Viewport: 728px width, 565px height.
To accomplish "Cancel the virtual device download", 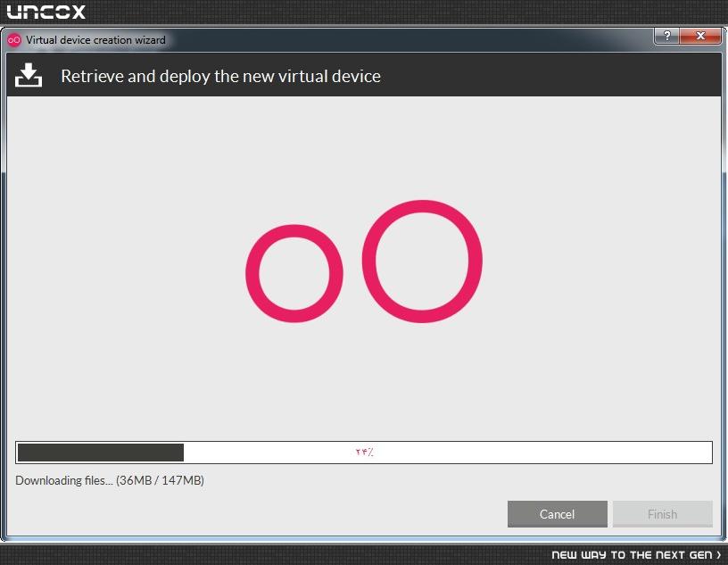I will pyautogui.click(x=557, y=514).
